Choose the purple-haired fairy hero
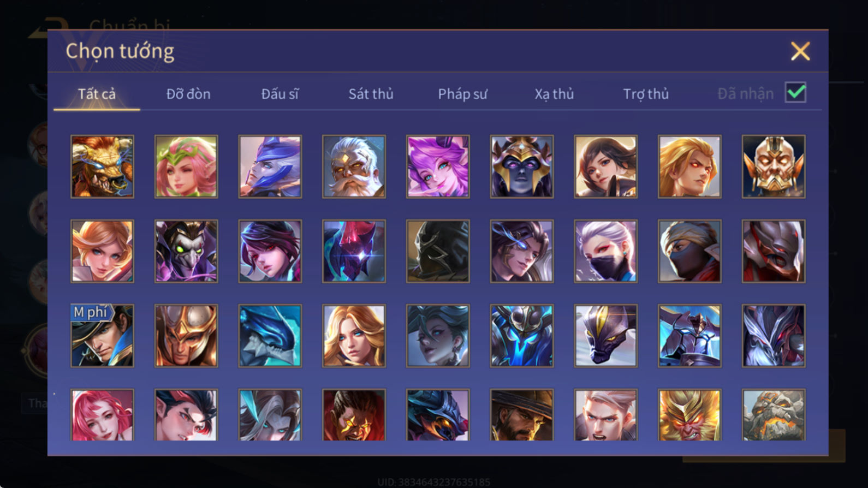 (438, 166)
